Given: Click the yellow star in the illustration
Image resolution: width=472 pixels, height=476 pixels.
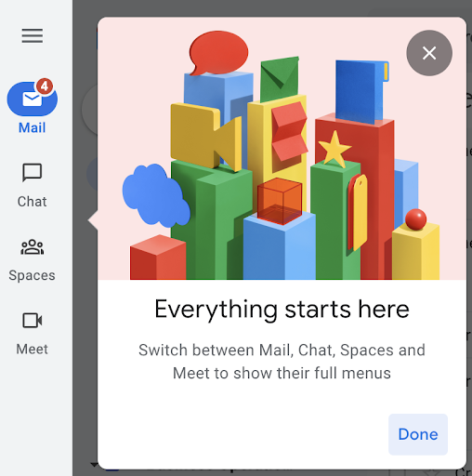Looking at the screenshot, I should coord(334,149).
